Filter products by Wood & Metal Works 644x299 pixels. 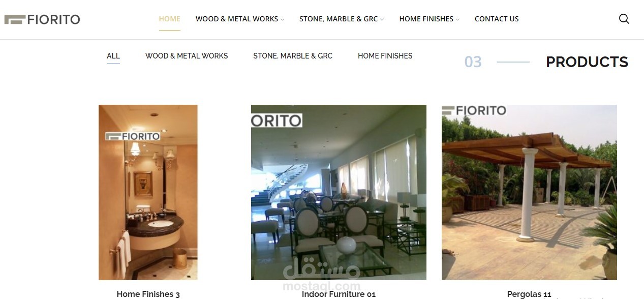187,56
